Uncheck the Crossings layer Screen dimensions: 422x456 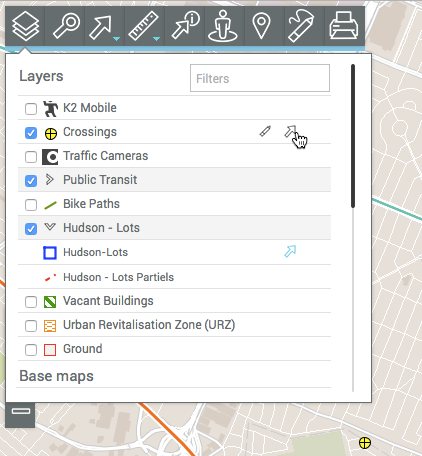(31, 133)
